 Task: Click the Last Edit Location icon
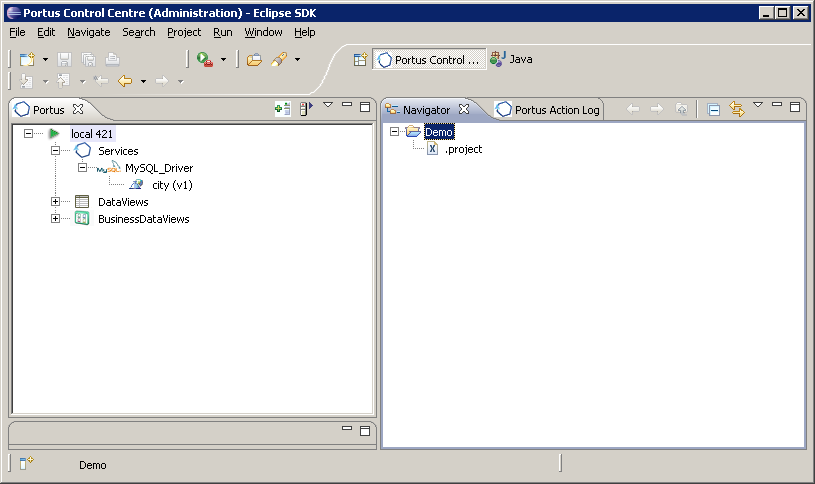101,81
